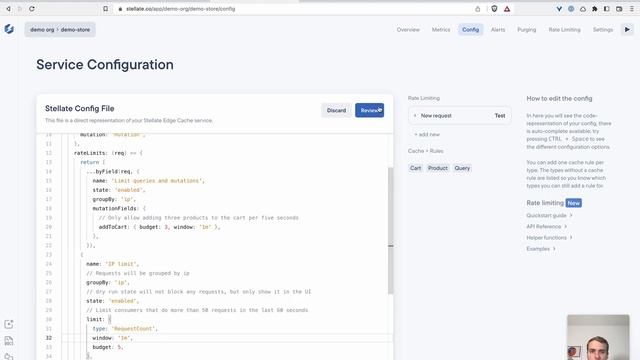Select the Product cache rule tag
The height and width of the screenshot is (360, 640).
(x=438, y=168)
